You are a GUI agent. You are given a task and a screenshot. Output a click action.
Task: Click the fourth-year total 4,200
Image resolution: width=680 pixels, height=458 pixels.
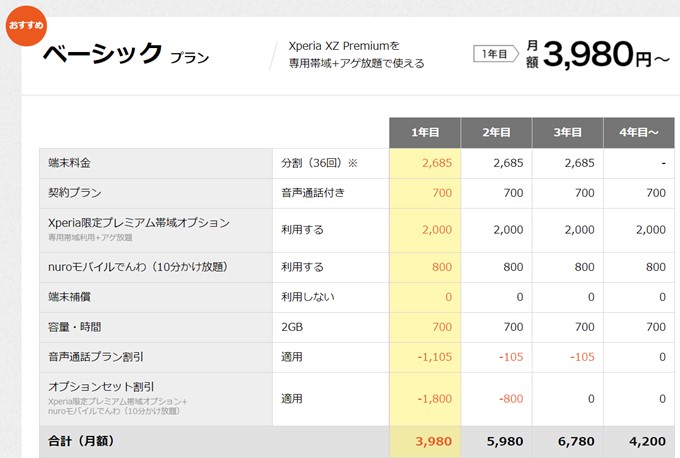(646, 441)
